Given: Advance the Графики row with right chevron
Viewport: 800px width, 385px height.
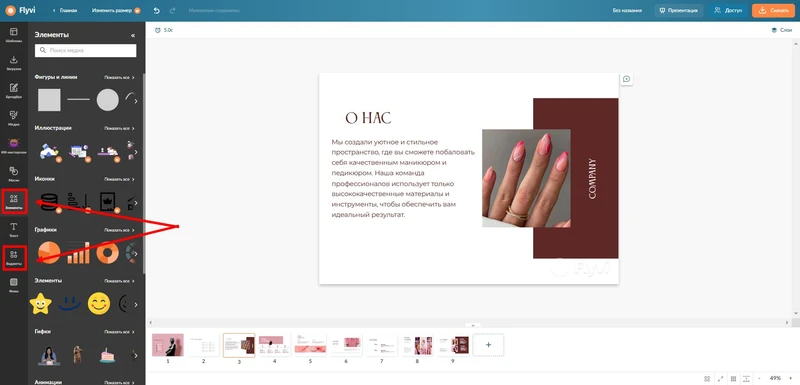Looking at the screenshot, I should (136, 254).
